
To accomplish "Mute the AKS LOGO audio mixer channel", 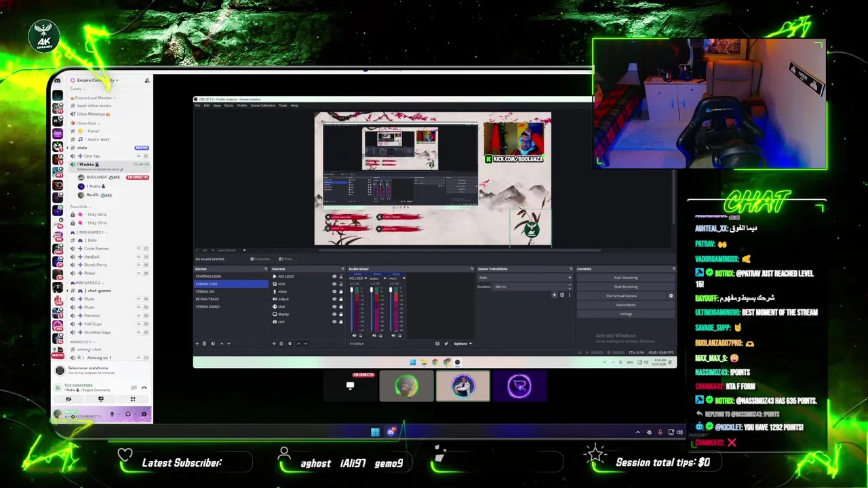I will click(x=354, y=335).
